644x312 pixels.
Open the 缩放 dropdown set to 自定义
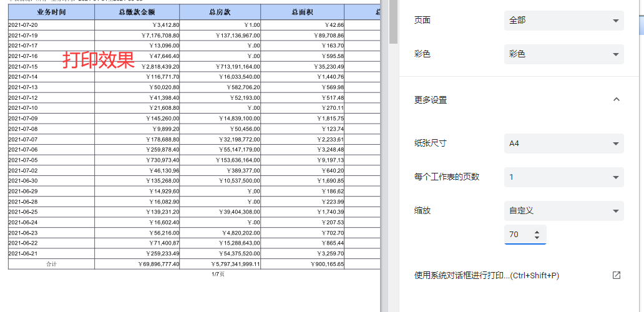[564, 211]
